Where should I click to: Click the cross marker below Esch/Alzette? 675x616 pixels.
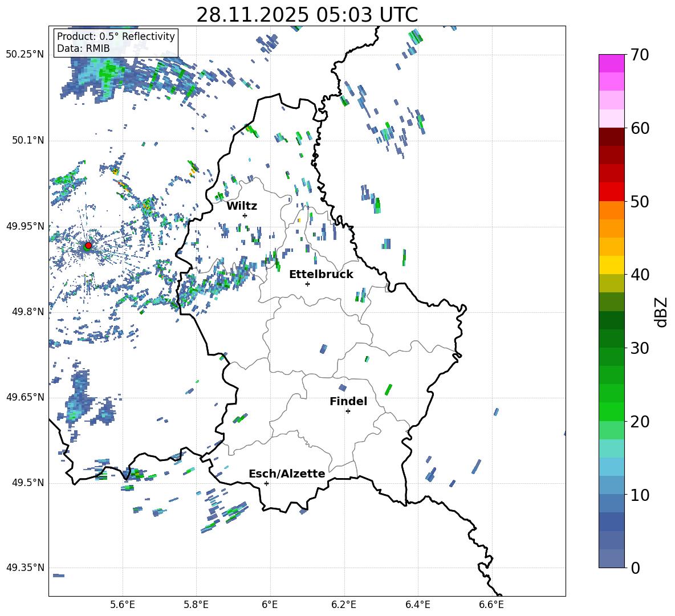point(266,483)
